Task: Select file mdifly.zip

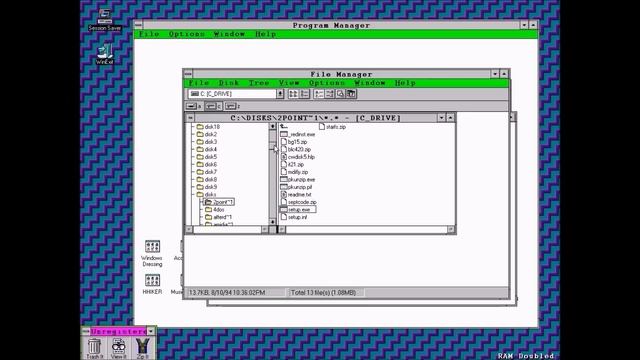Action: (x=295, y=172)
